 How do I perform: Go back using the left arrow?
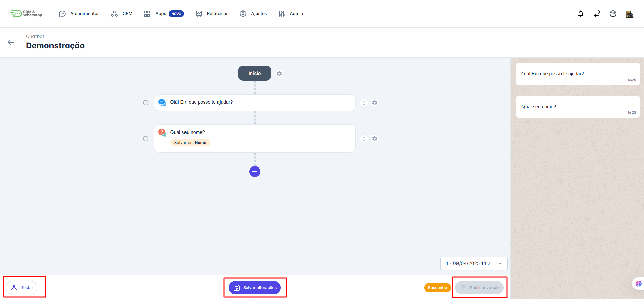[x=11, y=42]
